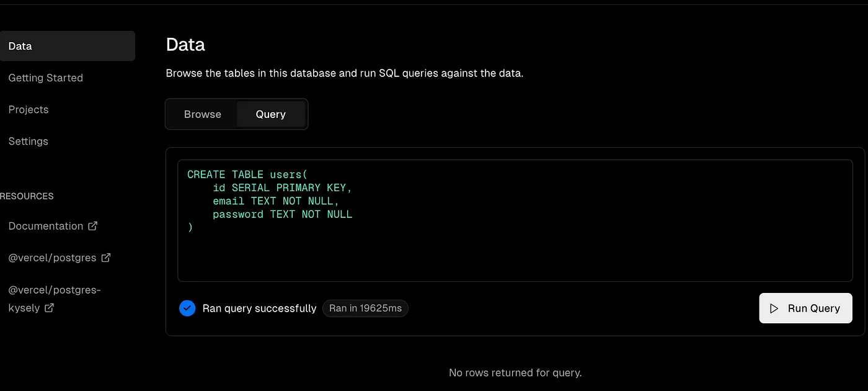Open the @vercel/postgres package link
Screen dimensions: 868x391
[52, 258]
